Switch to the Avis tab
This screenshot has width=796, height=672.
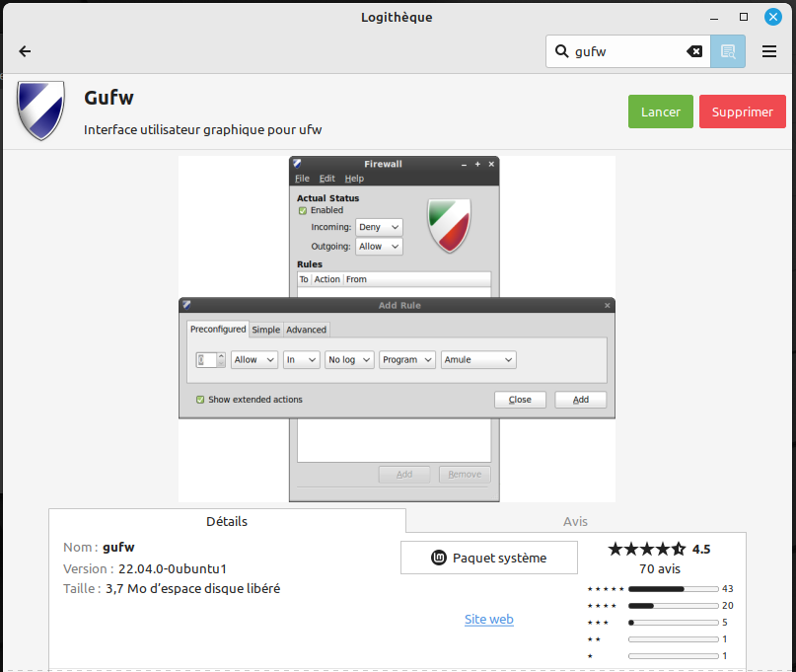[575, 521]
